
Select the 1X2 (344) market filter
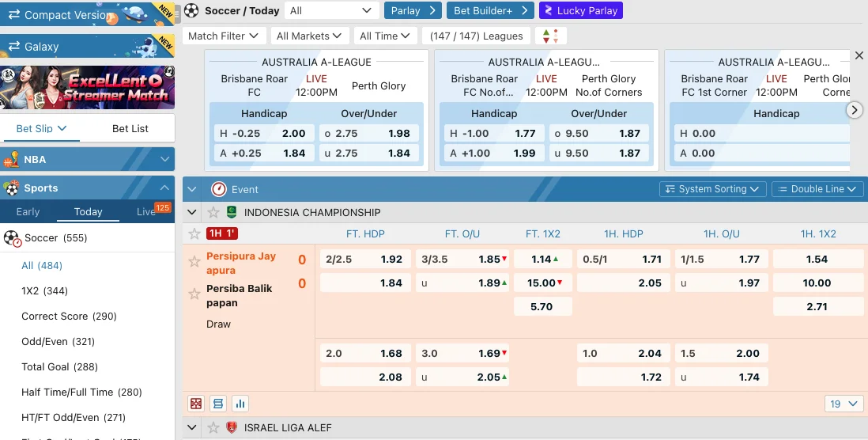coord(45,291)
